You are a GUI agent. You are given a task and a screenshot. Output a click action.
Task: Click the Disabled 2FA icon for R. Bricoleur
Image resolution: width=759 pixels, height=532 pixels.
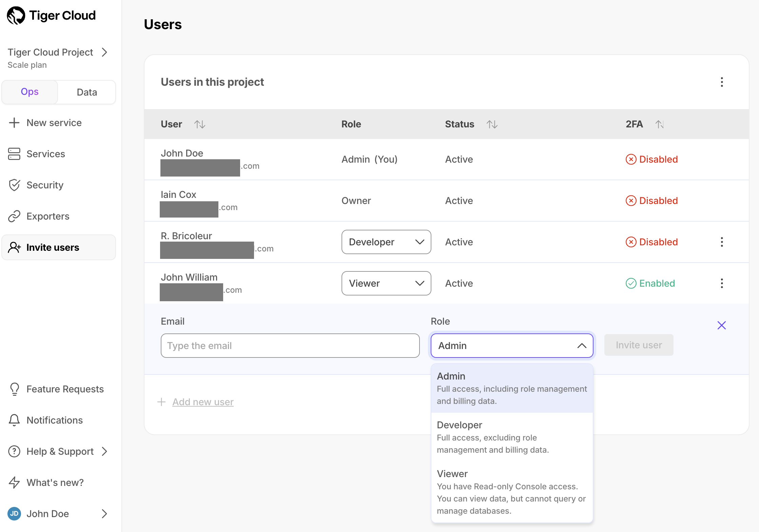pyautogui.click(x=631, y=242)
